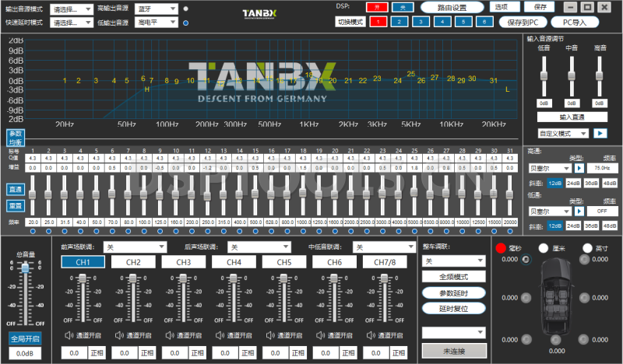
Task: Toggle the CH7/8 speaker icon
Action: [371, 335]
